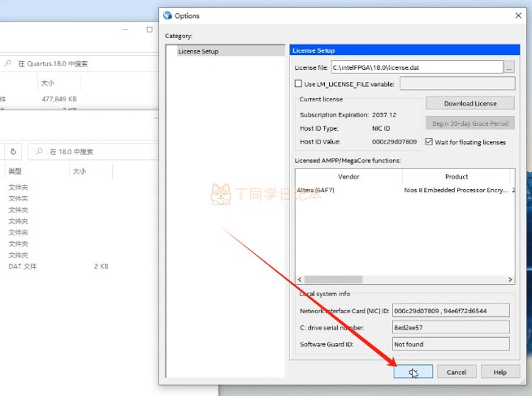Click the License file path field

click(417, 67)
